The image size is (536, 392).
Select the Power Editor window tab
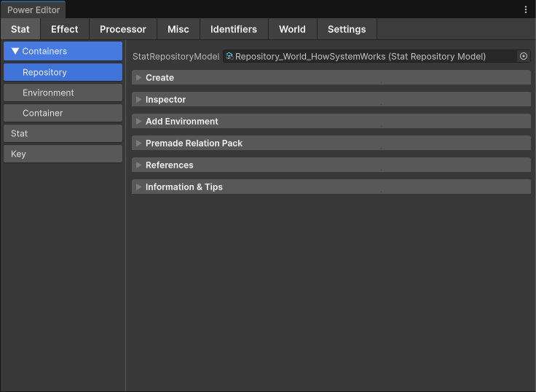pyautogui.click(x=33, y=10)
